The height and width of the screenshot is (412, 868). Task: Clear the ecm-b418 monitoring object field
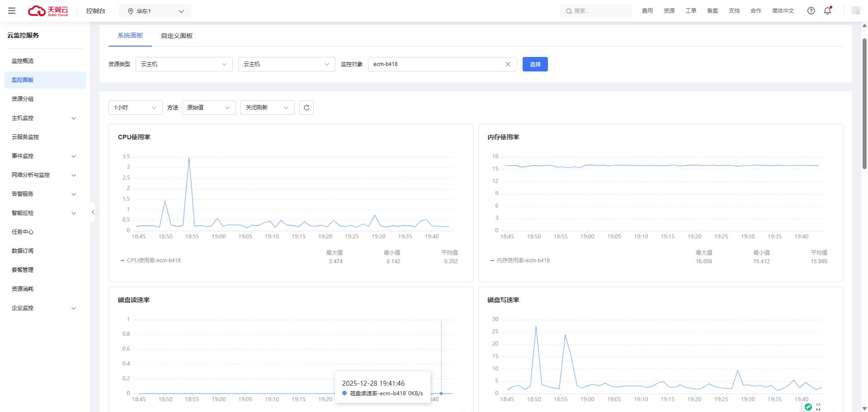tap(508, 64)
